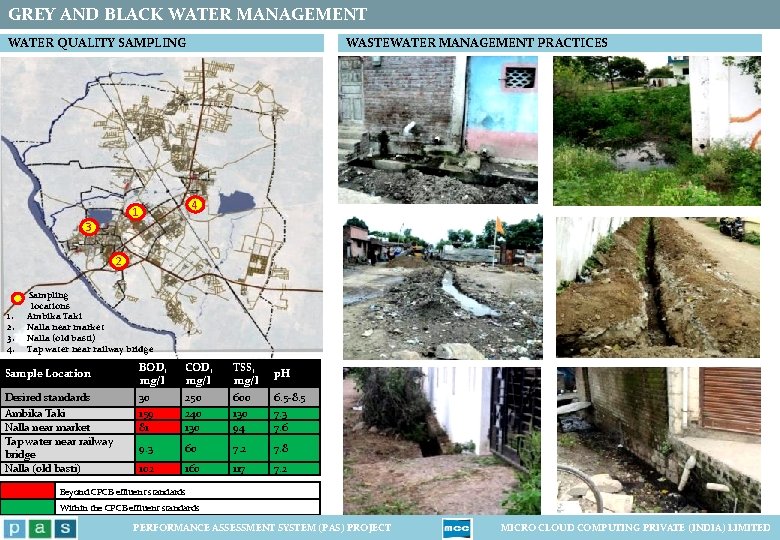Screen dimensions: 780x540
Task: Click Nalla near market pH value 7.6
Action: click(281, 427)
